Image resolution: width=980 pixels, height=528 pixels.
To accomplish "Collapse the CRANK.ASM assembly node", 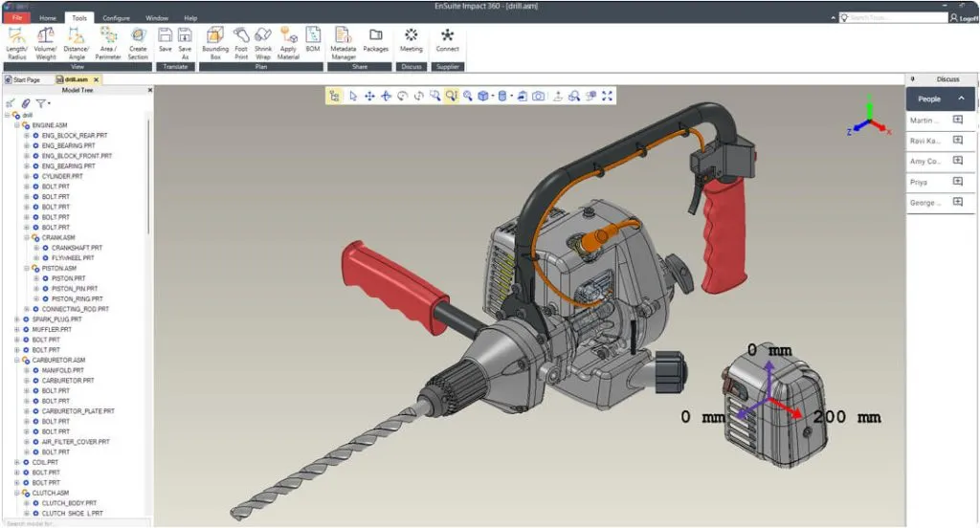I will (x=28, y=237).
